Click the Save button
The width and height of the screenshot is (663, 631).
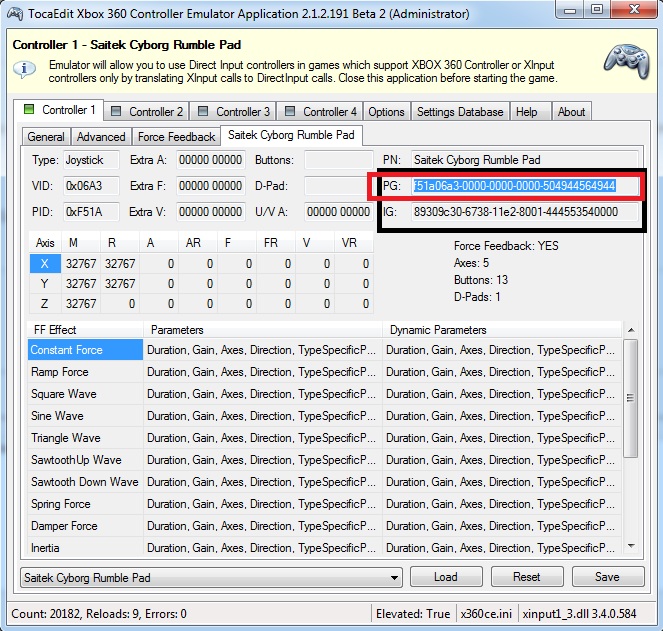[x=608, y=577]
